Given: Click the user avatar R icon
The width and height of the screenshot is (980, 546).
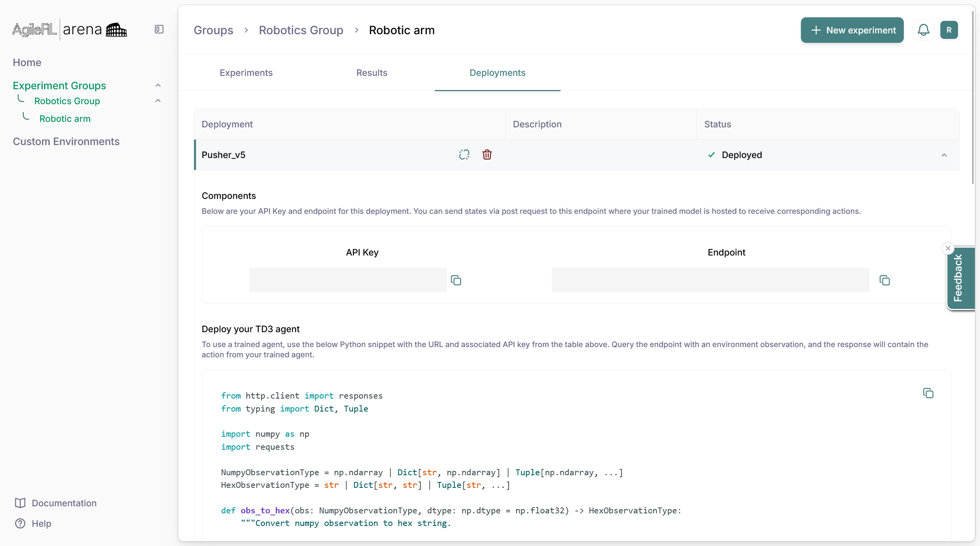Looking at the screenshot, I should pos(949,30).
